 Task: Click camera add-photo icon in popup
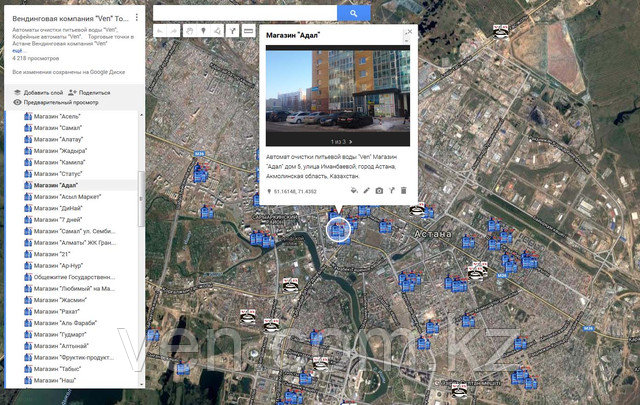[x=379, y=191]
